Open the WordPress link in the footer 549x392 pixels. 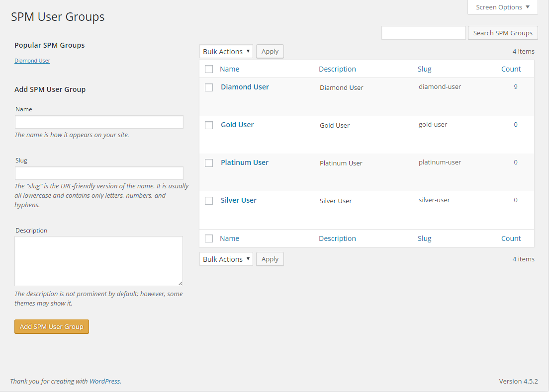click(x=105, y=381)
